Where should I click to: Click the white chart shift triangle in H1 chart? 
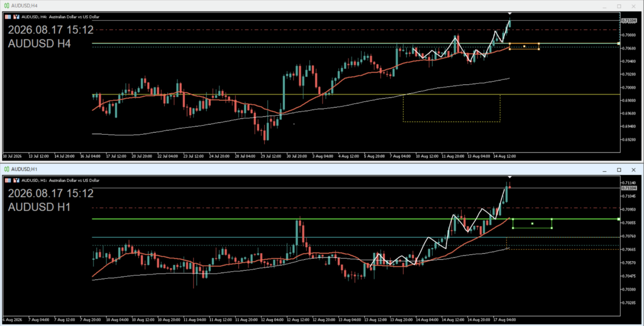(509, 177)
